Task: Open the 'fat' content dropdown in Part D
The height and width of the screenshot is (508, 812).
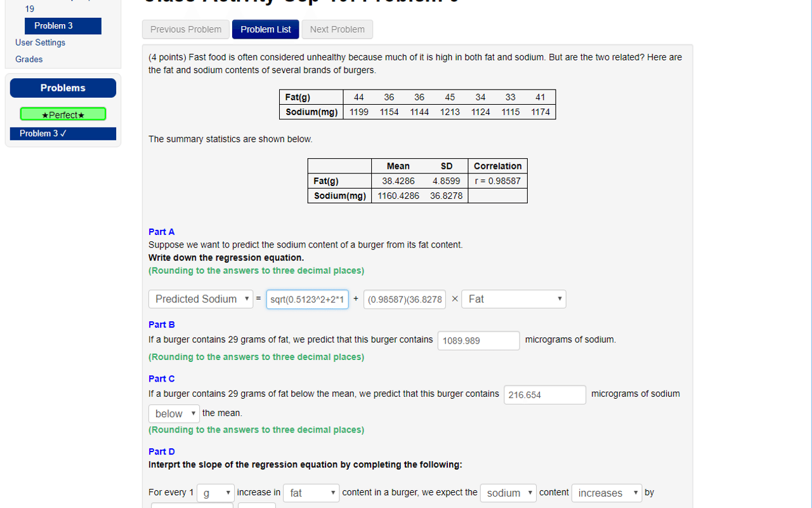Action: [x=311, y=493]
